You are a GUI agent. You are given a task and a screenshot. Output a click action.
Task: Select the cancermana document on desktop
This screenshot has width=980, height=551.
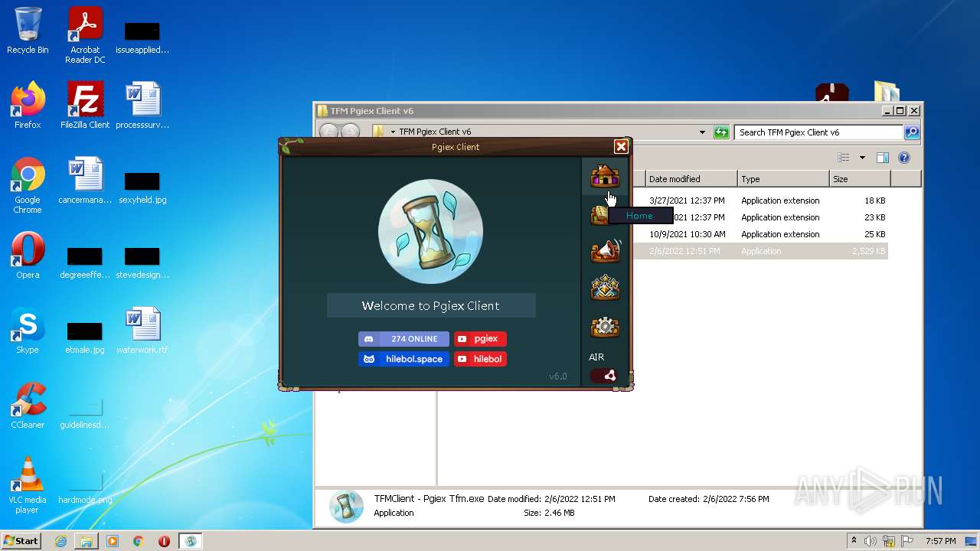point(85,181)
